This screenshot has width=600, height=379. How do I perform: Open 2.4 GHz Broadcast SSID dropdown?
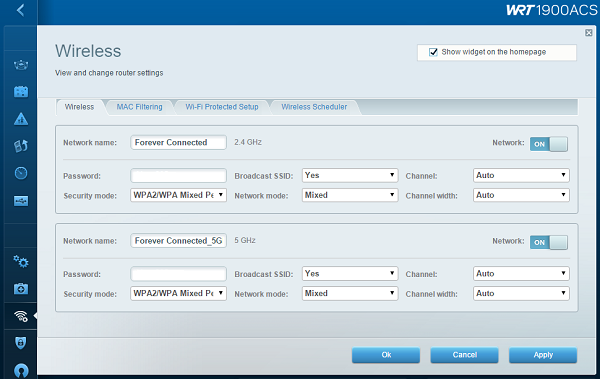pyautogui.click(x=350, y=175)
